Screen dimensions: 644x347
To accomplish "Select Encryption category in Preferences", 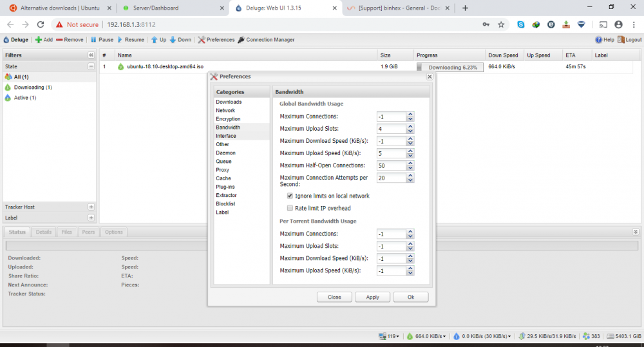I will click(x=241, y=119).
